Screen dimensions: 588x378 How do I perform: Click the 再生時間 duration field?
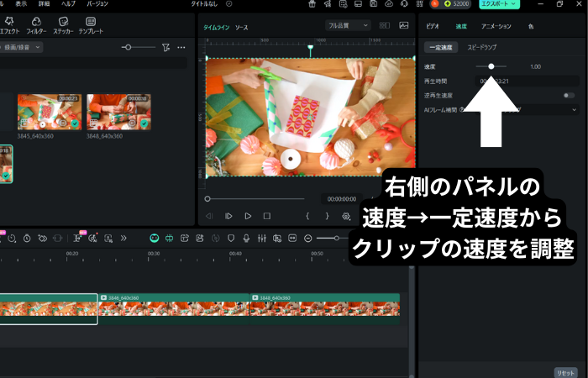click(x=527, y=81)
